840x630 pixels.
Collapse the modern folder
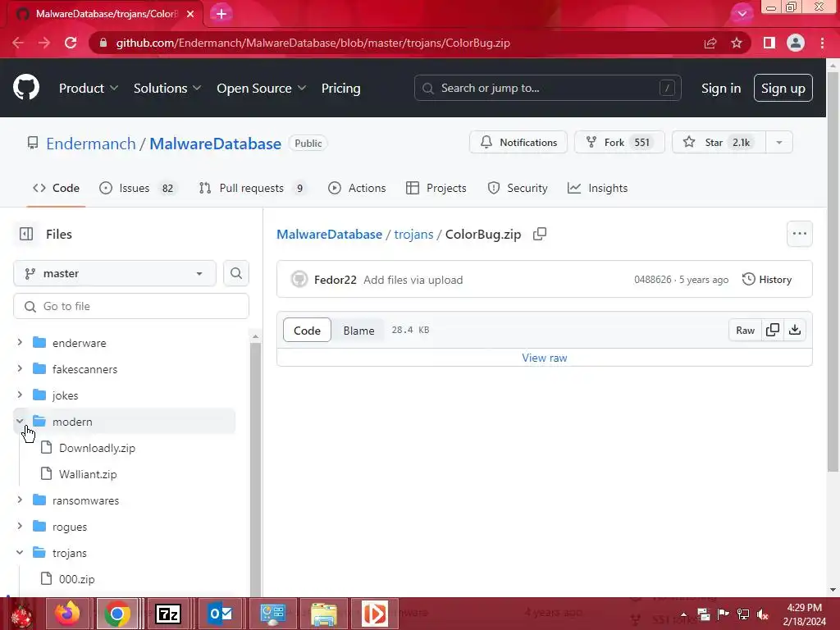pos(20,421)
